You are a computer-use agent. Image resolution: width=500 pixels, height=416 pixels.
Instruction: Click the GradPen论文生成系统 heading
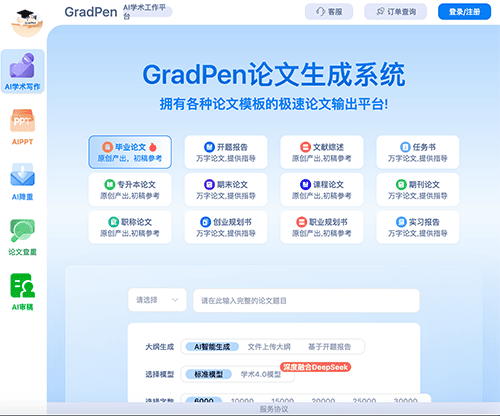[274, 74]
